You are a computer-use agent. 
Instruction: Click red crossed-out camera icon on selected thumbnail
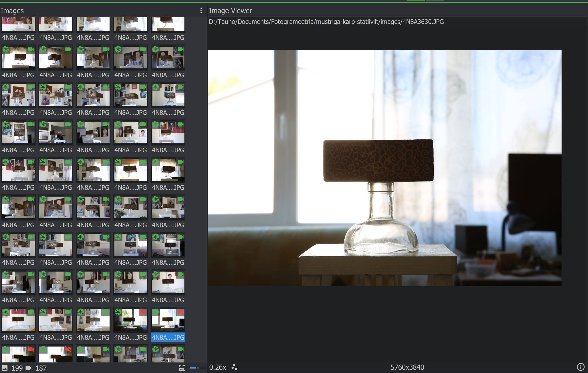tap(180, 312)
